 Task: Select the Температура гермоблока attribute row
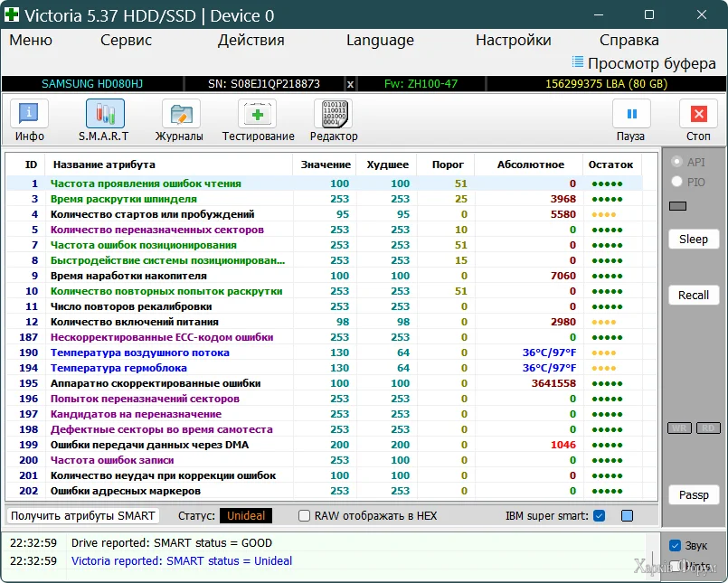tap(118, 369)
